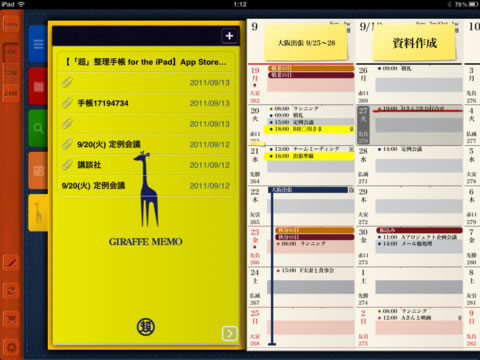Open the 手帳17194734 memo

pyautogui.click(x=145, y=103)
